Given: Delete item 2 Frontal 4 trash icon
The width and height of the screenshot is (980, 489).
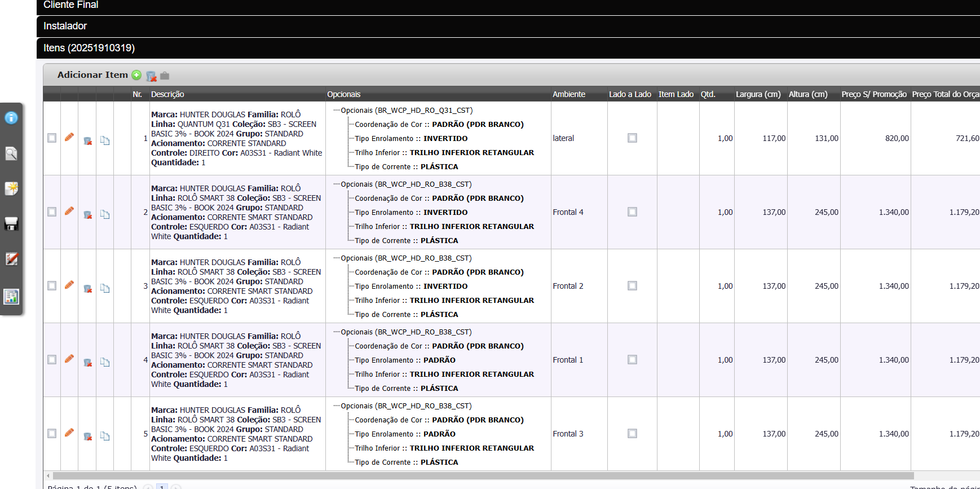Looking at the screenshot, I should tap(87, 214).
